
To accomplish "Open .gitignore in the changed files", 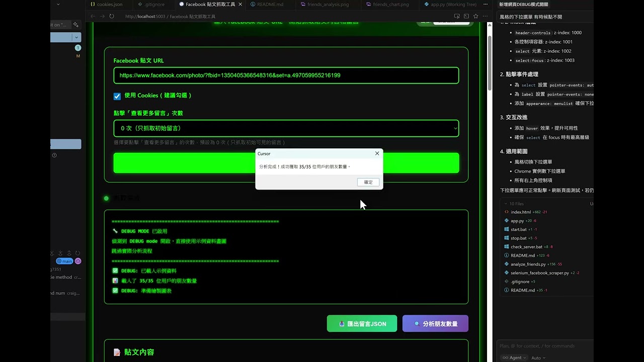I will tap(520, 282).
